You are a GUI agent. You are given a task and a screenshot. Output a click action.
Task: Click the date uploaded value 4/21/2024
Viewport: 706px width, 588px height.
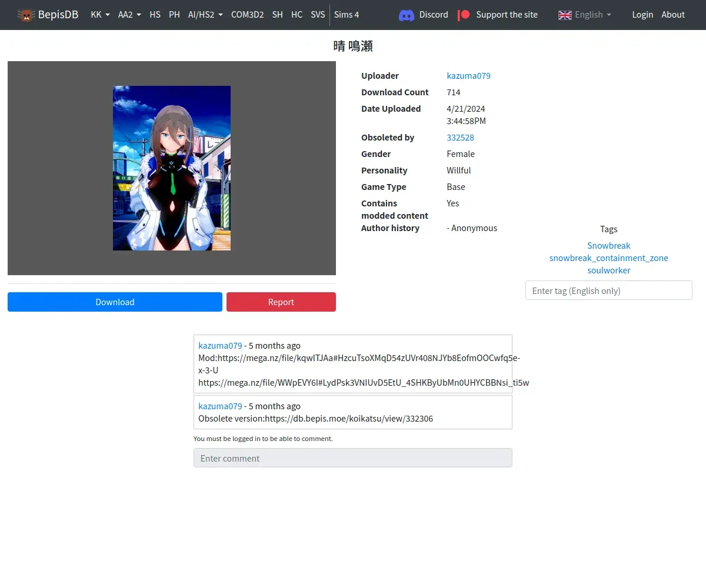click(466, 109)
